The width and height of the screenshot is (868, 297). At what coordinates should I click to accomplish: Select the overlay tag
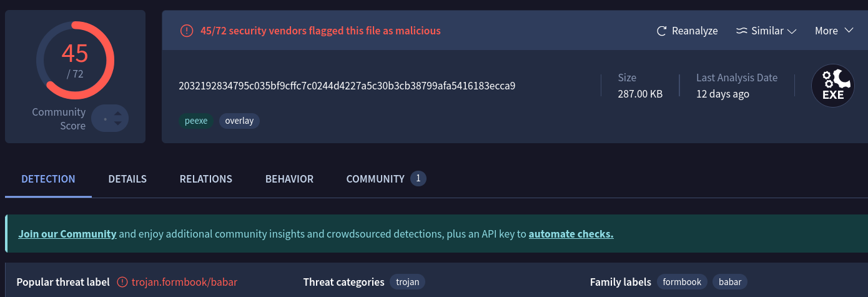point(239,121)
